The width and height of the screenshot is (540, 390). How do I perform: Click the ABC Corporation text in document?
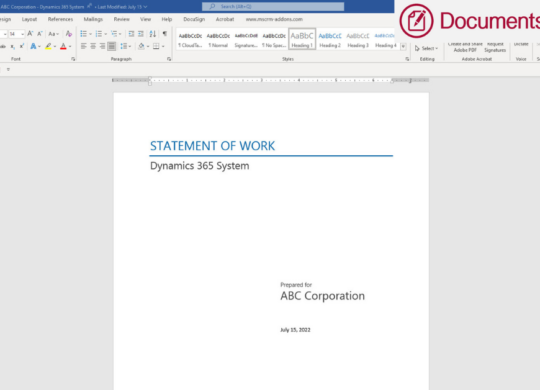point(322,296)
